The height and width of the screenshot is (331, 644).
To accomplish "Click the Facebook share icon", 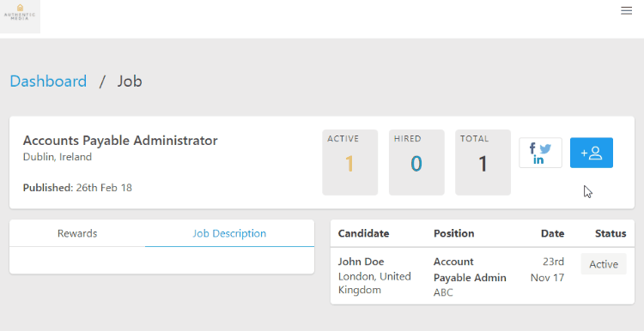I will coord(532,147).
